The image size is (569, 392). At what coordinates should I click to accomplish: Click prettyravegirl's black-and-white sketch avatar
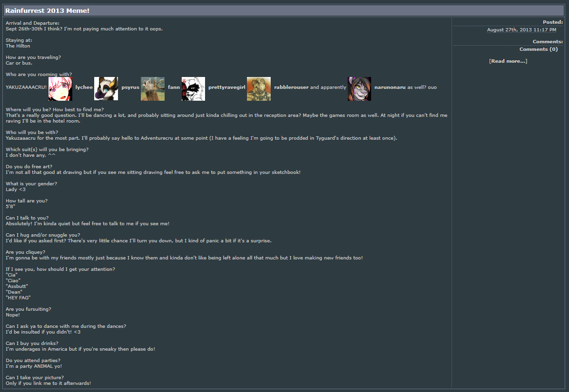[x=194, y=89]
